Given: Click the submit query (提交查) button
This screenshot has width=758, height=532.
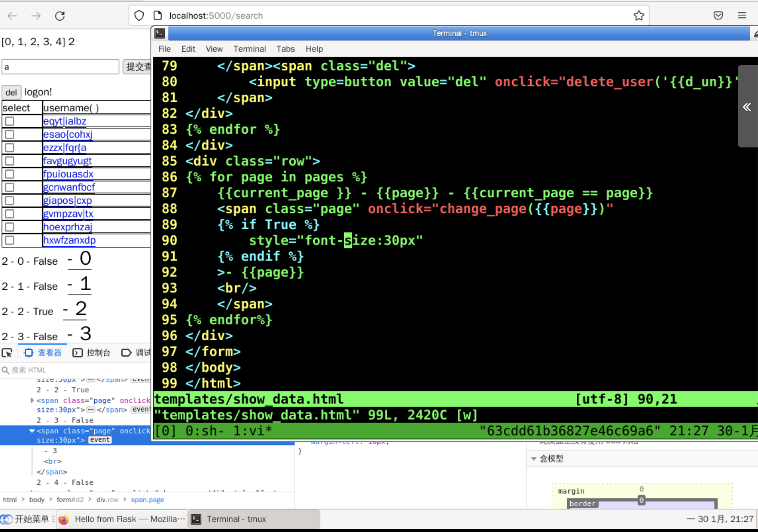Looking at the screenshot, I should click(x=137, y=67).
